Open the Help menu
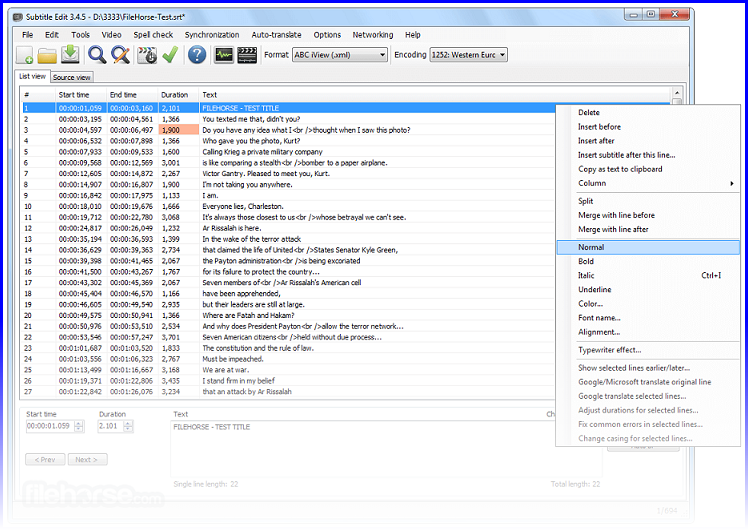The image size is (748, 530). tap(413, 35)
